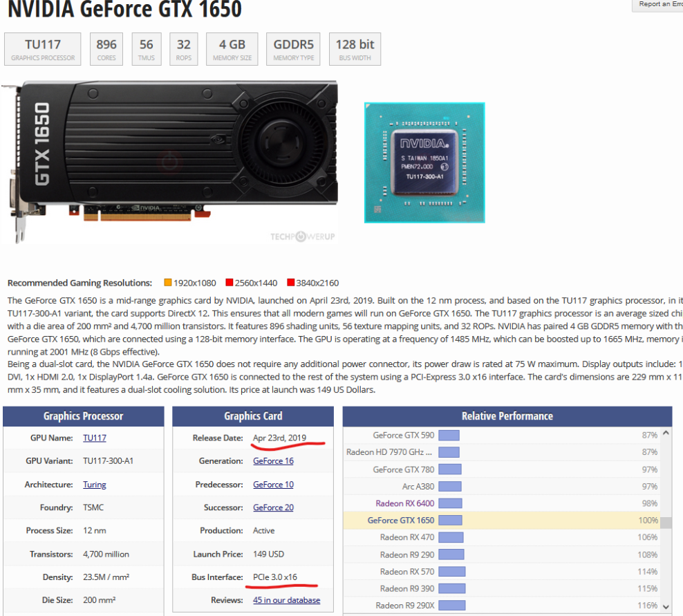The width and height of the screenshot is (683, 616).
Task: Click the Arc A380 performance bar
Action: [x=450, y=486]
